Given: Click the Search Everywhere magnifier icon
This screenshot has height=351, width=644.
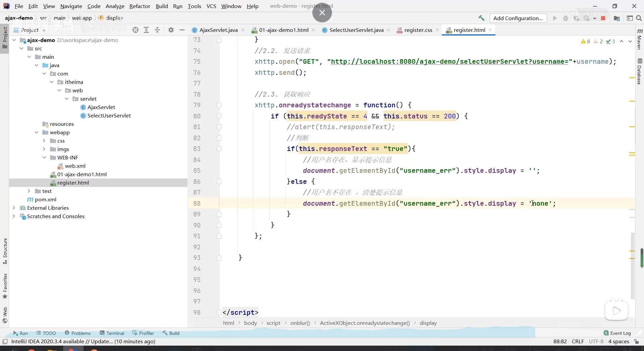Looking at the screenshot, I should pyautogui.click(x=639, y=18).
